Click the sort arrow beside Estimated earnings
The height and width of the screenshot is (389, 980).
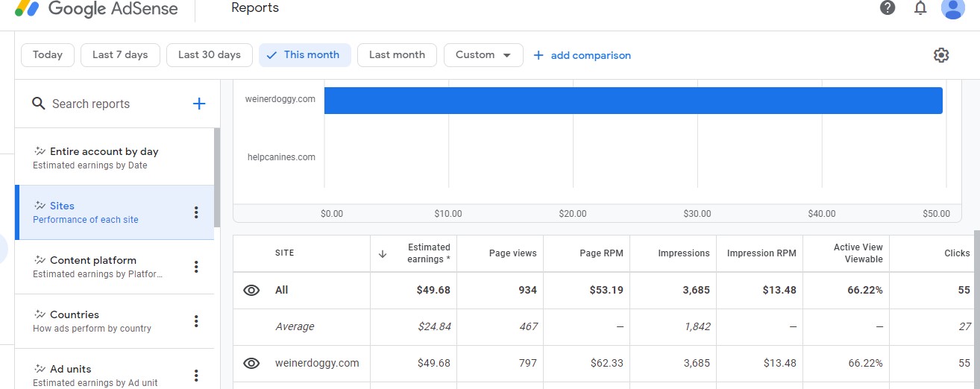pyautogui.click(x=383, y=253)
